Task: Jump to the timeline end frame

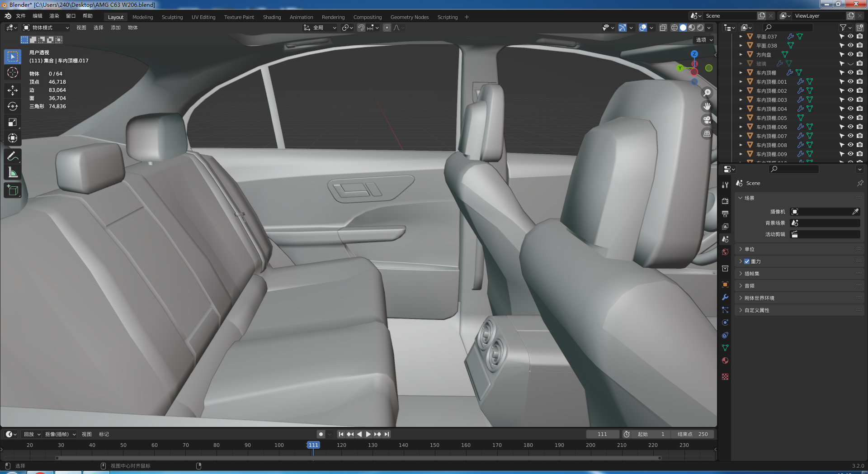Action: (x=387, y=434)
